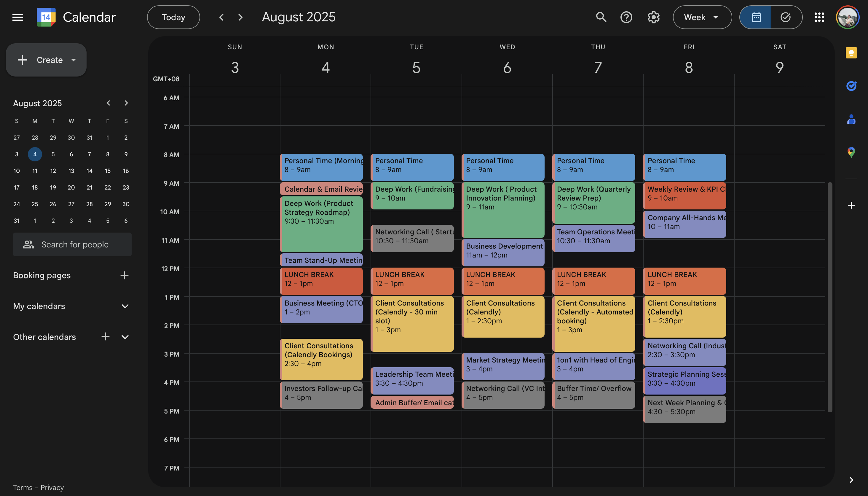Open the Privacy link
The height and width of the screenshot is (496, 868).
(52, 487)
